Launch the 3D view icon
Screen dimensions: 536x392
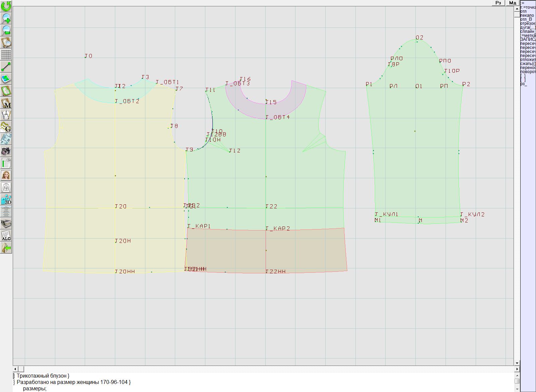click(6, 199)
